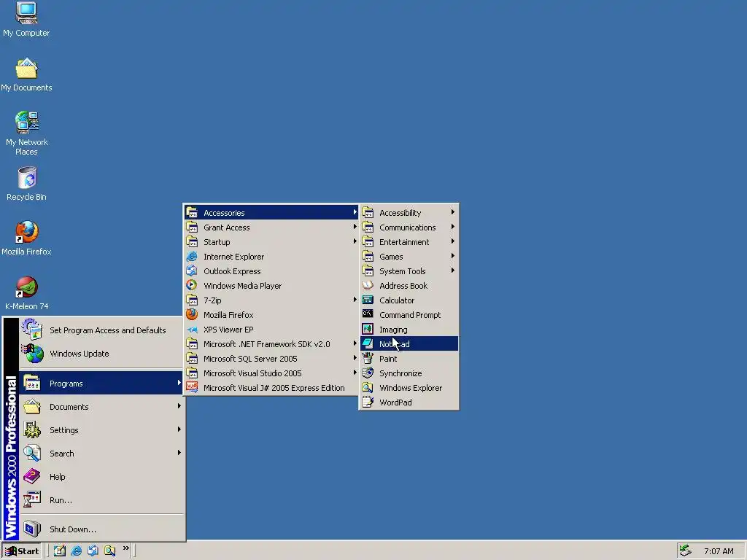This screenshot has height=560, width=747.
Task: Expand the Settings submenu
Action: pos(102,430)
